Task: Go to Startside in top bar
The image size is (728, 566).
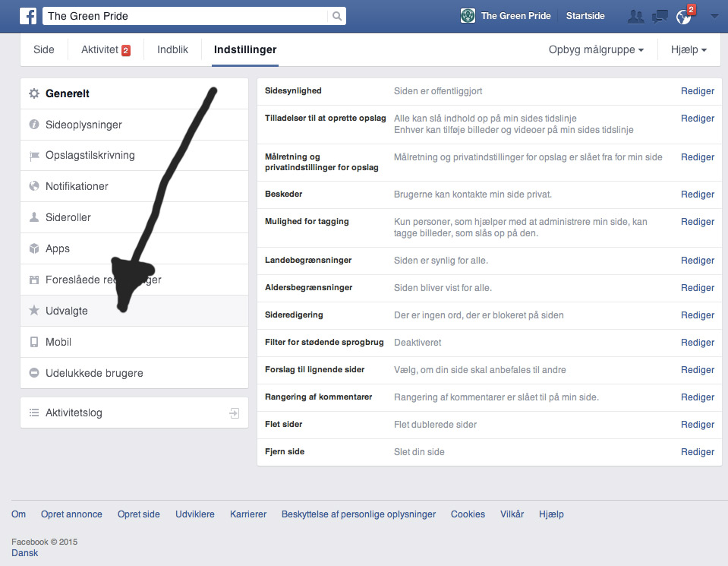Action: point(585,16)
